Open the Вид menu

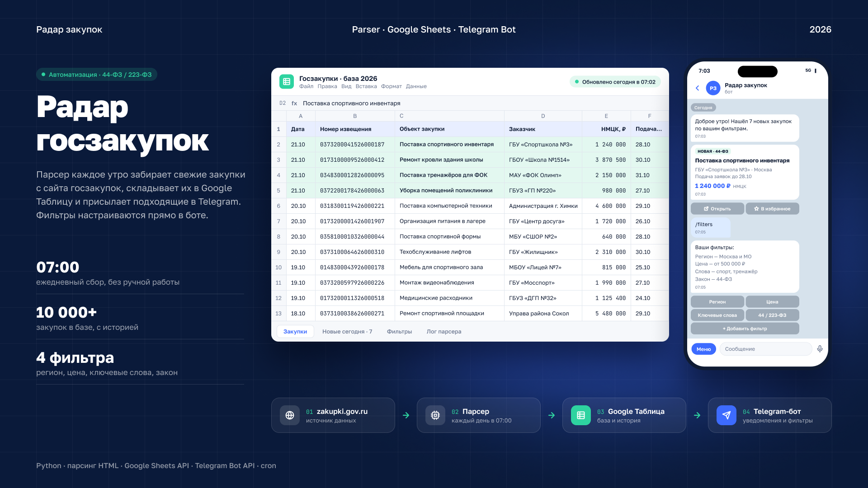(346, 86)
